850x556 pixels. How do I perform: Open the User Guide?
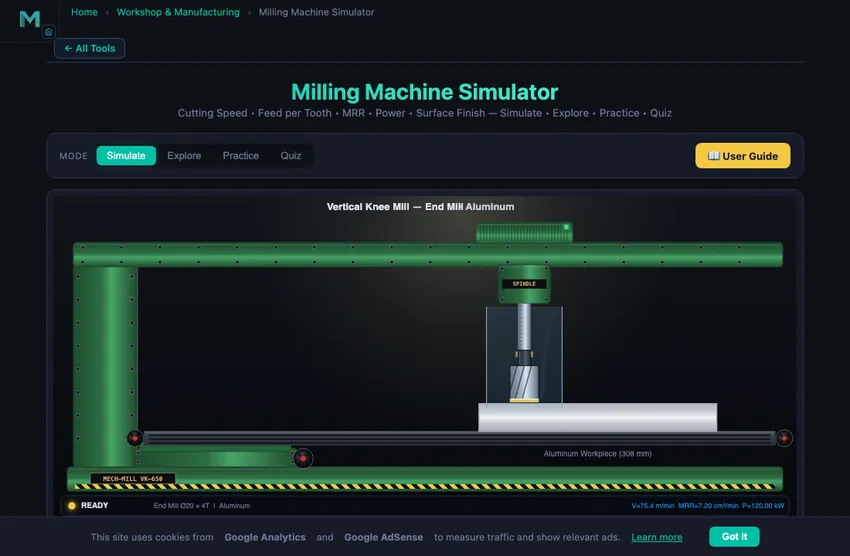742,156
